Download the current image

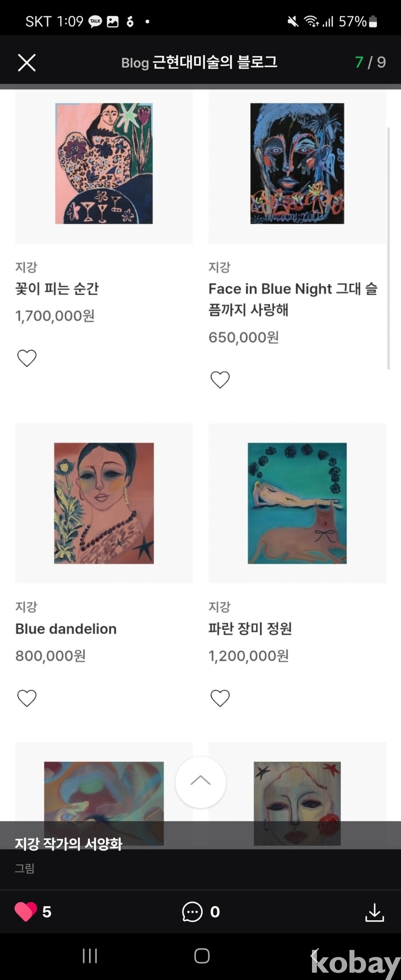pyautogui.click(x=375, y=912)
